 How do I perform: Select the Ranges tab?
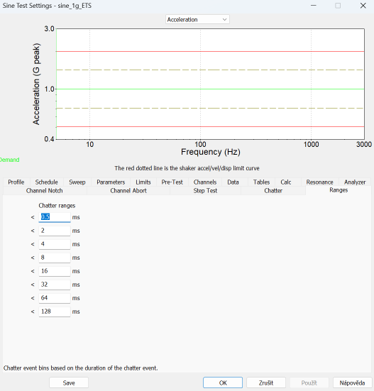[338, 190]
